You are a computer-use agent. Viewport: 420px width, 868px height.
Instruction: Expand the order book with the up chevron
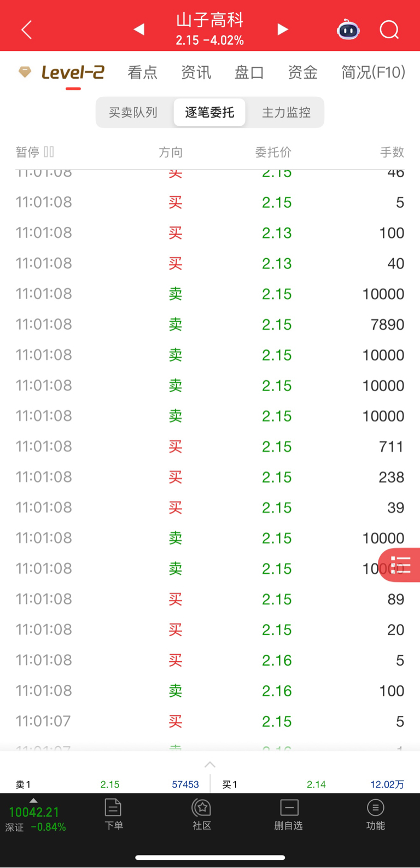[x=210, y=765]
